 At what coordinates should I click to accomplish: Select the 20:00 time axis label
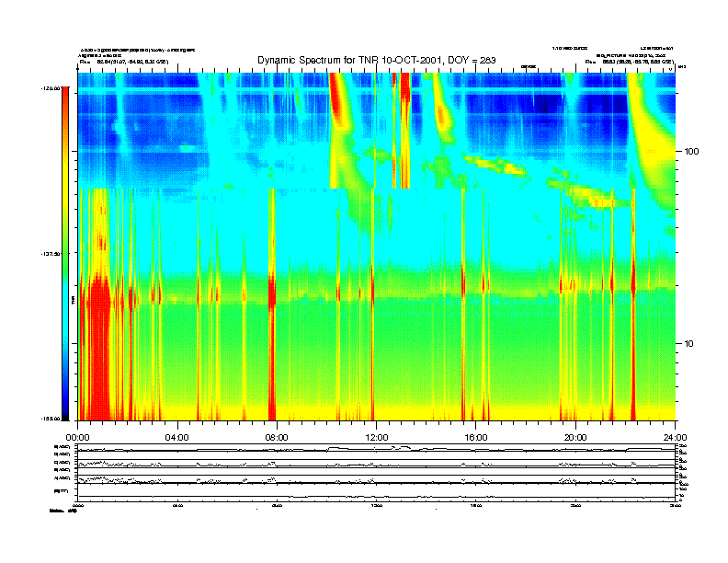tap(575, 438)
